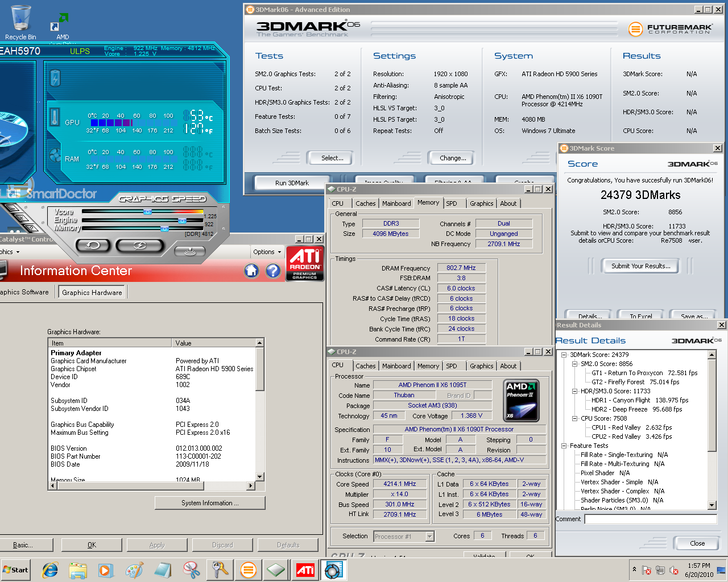Click the Catalyst Basic... button
Viewport: 728px width, 582px height.
pos(23,545)
